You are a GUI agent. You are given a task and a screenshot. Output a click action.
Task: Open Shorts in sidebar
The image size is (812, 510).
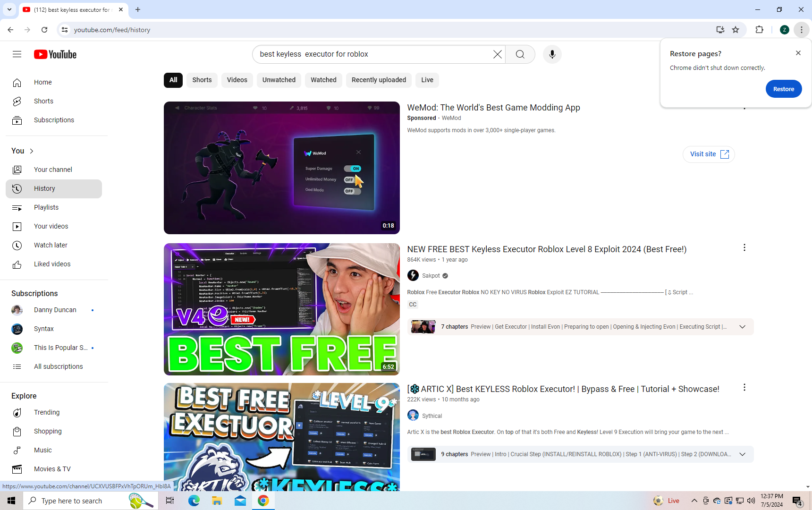click(x=54, y=101)
